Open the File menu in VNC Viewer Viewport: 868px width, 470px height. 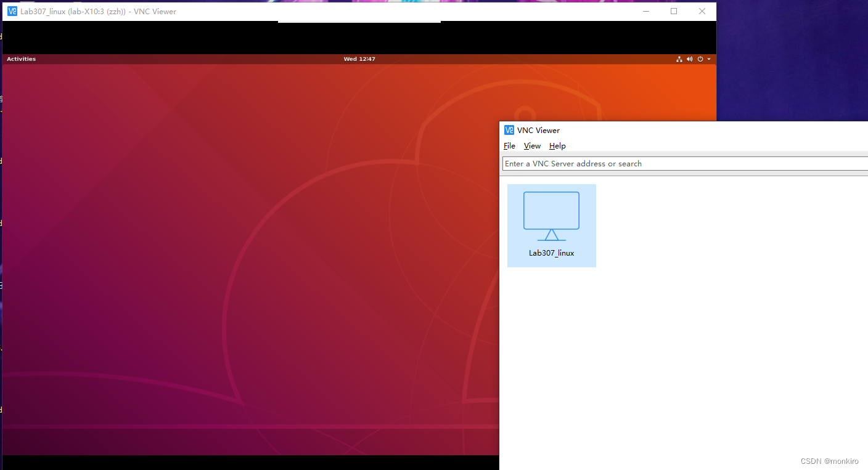pyautogui.click(x=509, y=146)
